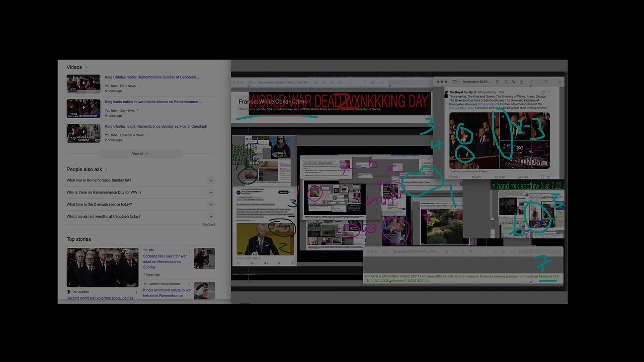Open King Charles leads Remembrance Sunday service link
The height and width of the screenshot is (362, 644).
click(156, 126)
